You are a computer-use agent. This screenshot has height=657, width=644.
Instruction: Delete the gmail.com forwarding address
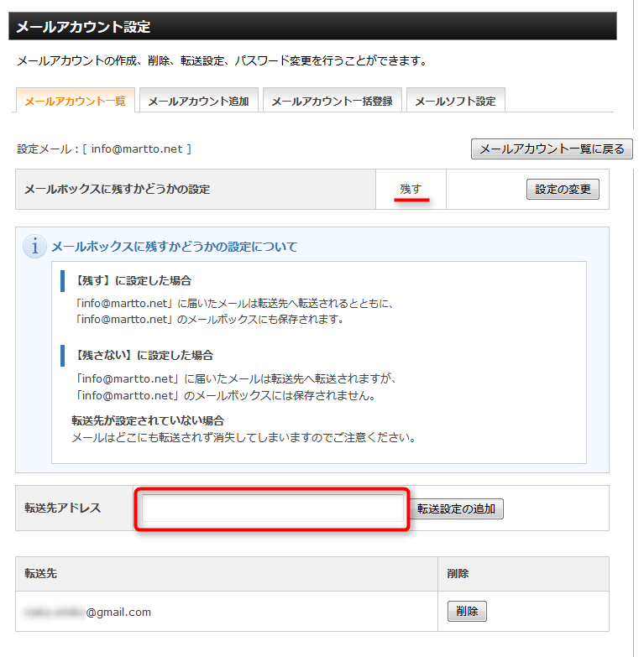(x=467, y=612)
